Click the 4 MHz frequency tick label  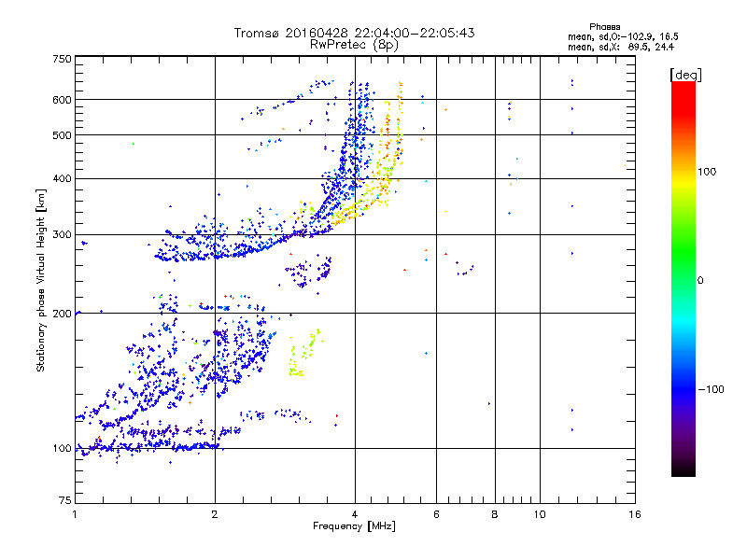[355, 514]
